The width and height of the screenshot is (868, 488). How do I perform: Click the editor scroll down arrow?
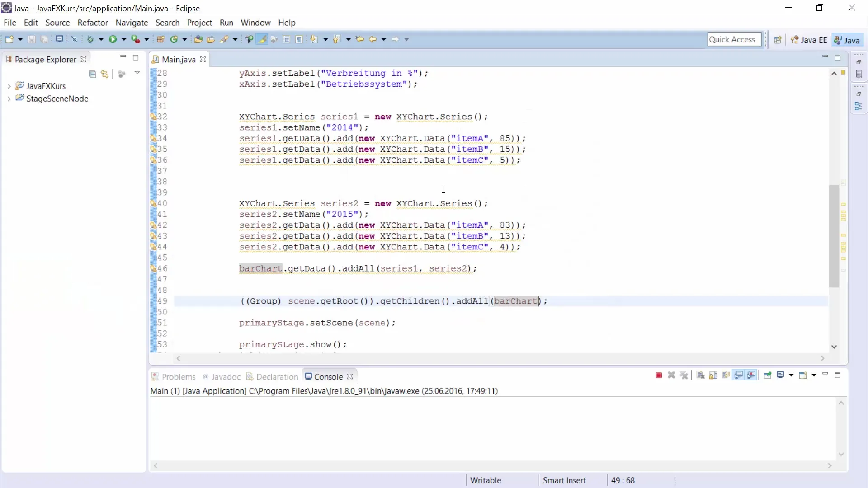[x=834, y=347]
